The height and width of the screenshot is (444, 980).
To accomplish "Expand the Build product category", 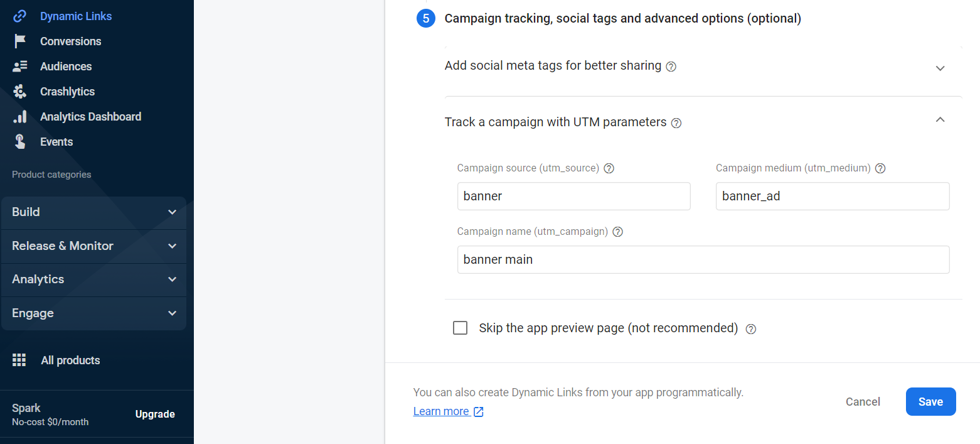I will click(x=93, y=212).
